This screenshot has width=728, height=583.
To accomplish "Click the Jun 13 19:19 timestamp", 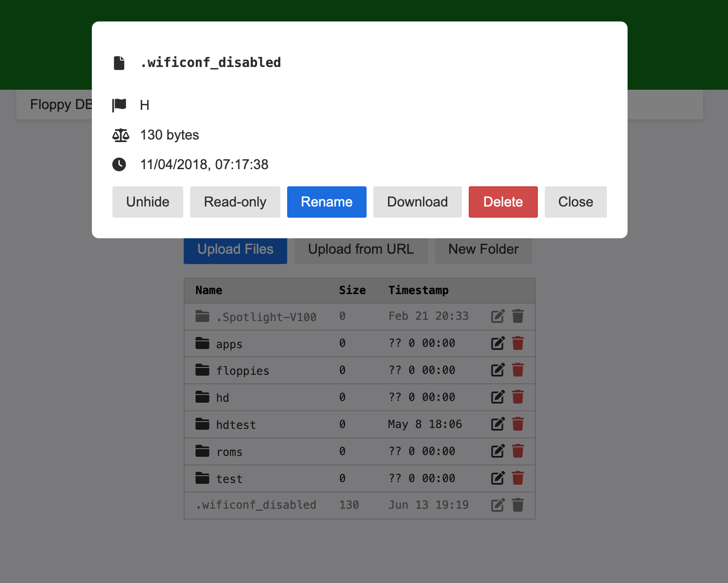I will [x=428, y=505].
